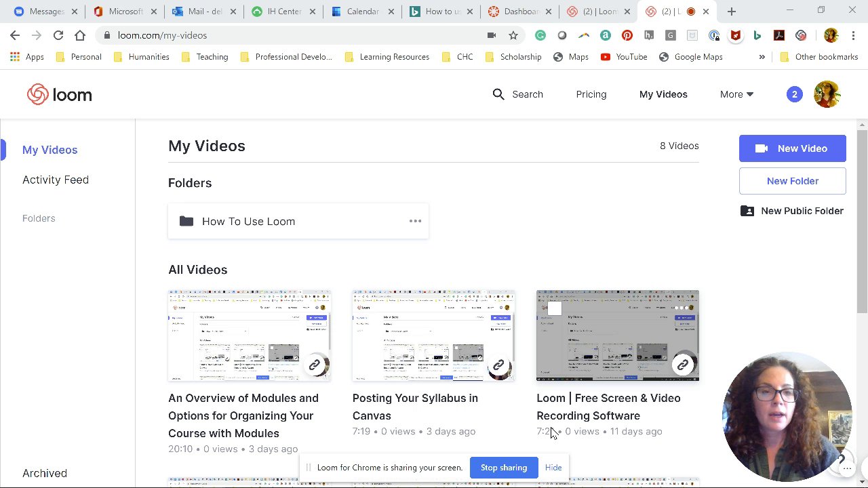This screenshot has height=488, width=868.
Task: Open the Other bookmarks folder
Action: (819, 57)
